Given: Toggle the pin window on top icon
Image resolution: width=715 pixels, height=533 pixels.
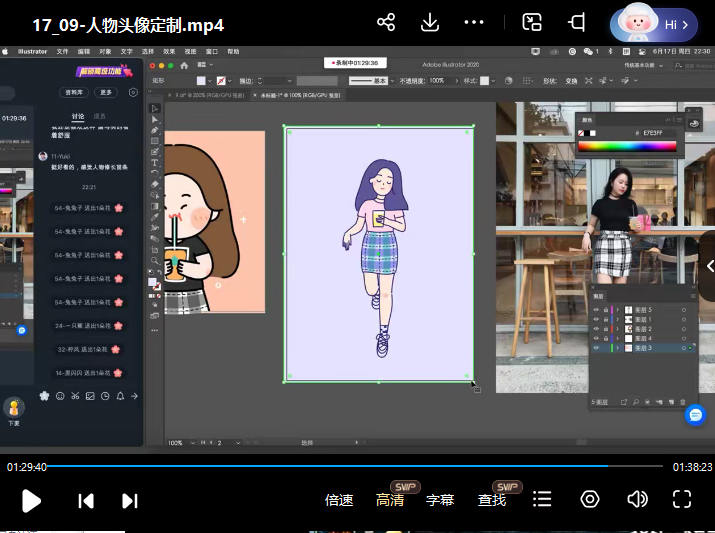Looking at the screenshot, I should click(577, 23).
